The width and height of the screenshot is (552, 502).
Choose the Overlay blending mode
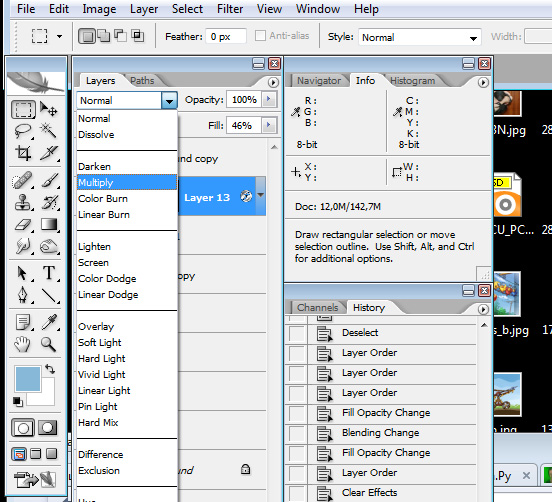tap(127, 327)
